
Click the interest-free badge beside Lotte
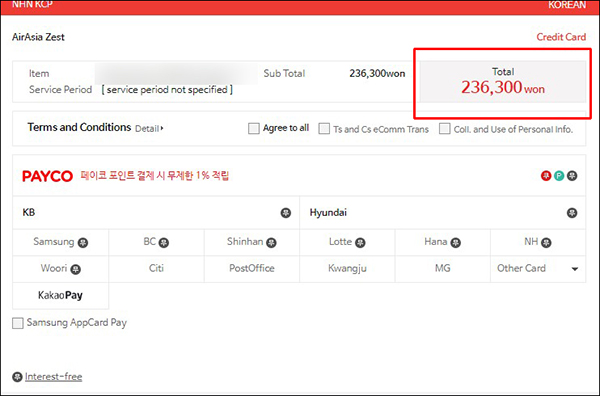(x=360, y=243)
